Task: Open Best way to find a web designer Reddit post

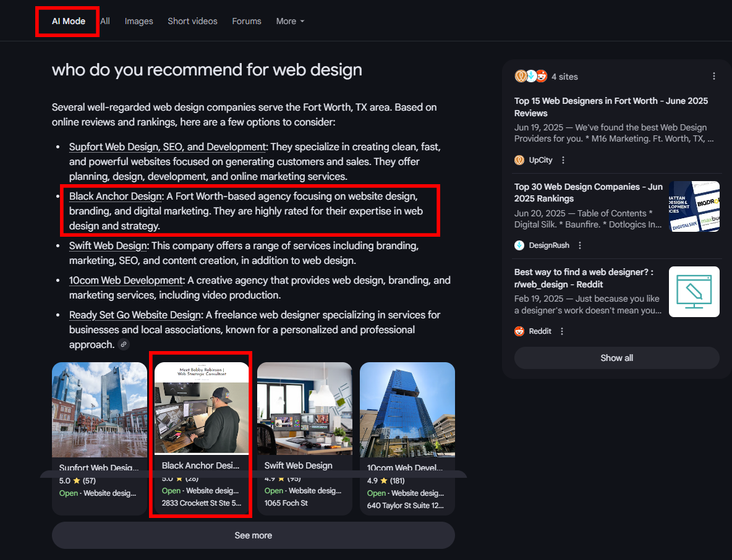Action: point(584,278)
